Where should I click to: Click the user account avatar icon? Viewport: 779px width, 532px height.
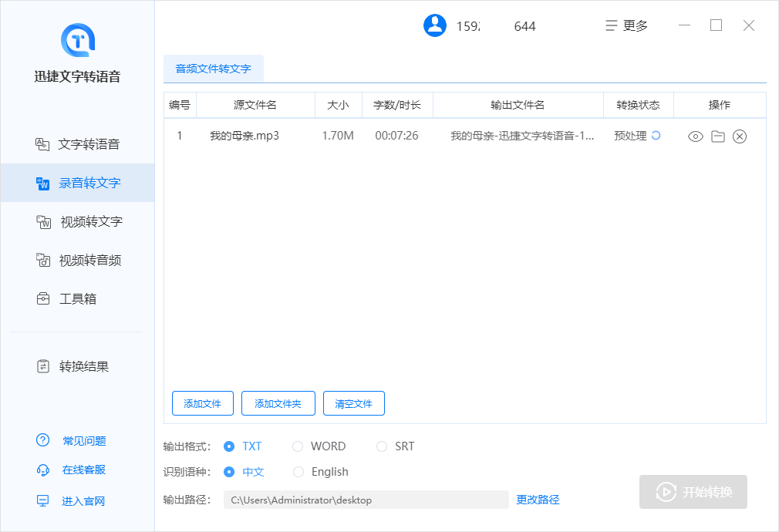click(x=435, y=25)
